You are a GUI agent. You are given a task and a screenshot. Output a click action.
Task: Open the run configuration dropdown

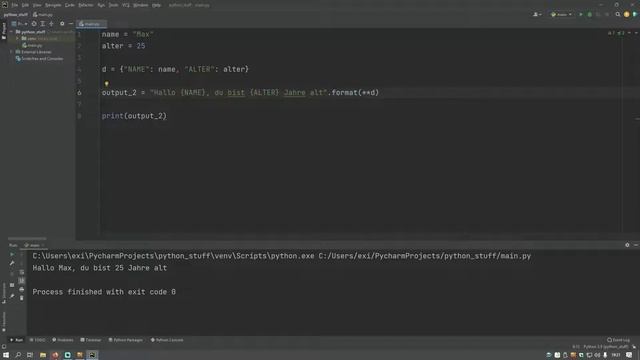pyautogui.click(x=561, y=14)
